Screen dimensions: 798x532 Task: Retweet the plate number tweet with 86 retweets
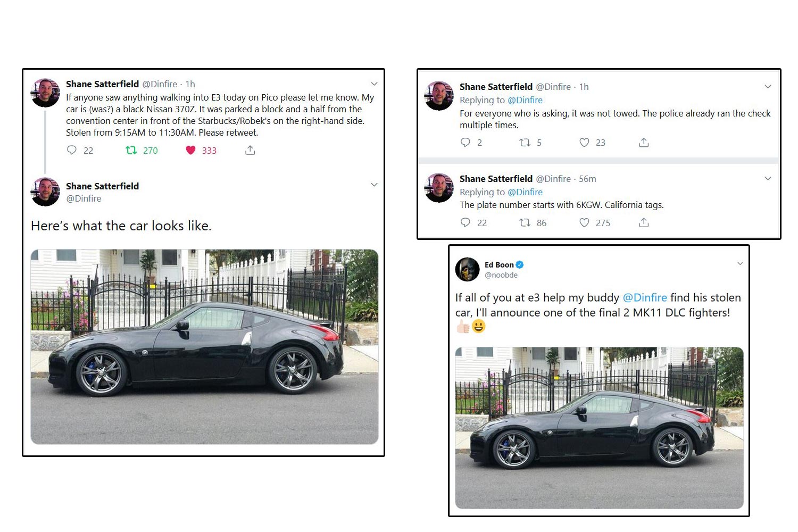click(x=525, y=222)
